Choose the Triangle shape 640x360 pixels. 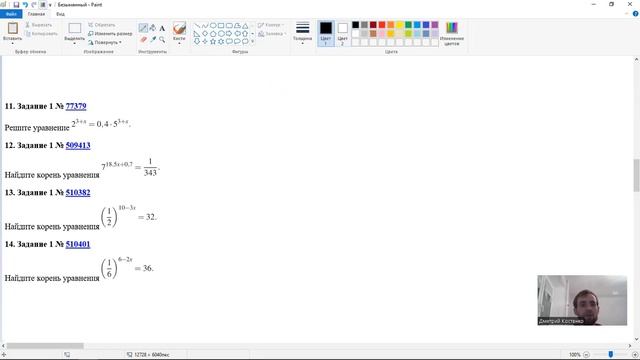click(245, 25)
